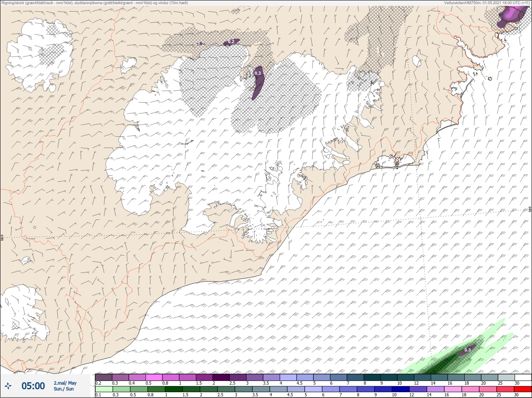
Task: Select bottom-row navy swatch starting at 10
Action: tap(401, 389)
